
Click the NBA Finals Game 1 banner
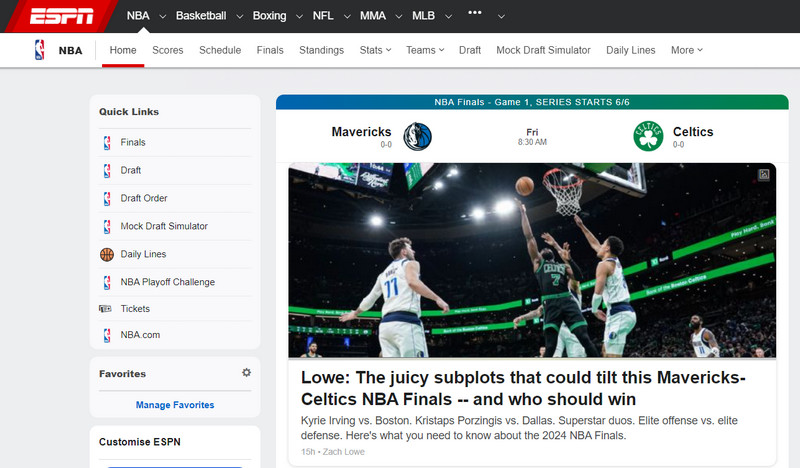[532, 102]
